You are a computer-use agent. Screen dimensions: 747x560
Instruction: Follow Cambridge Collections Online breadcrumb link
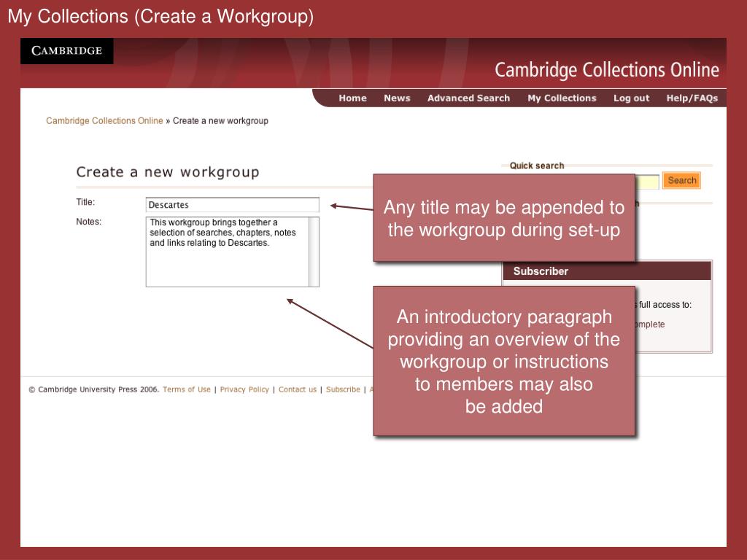click(x=104, y=121)
